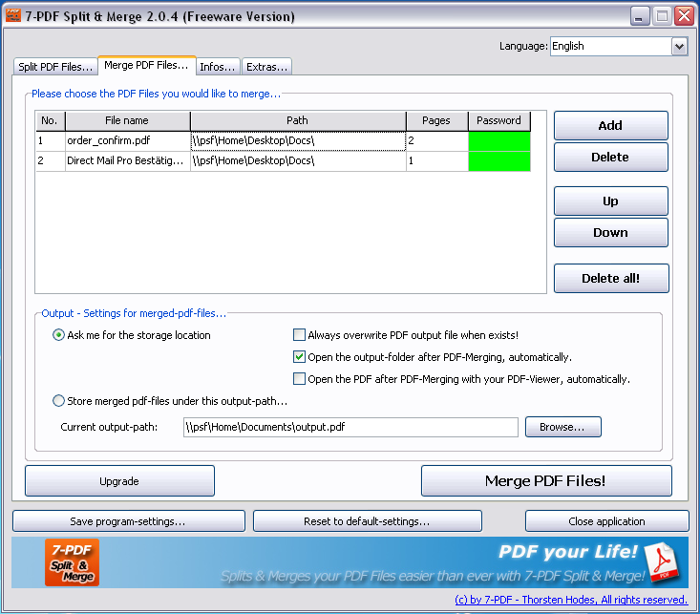Open the Infos tab
Viewport: 700px width, 614px height.
click(218, 67)
